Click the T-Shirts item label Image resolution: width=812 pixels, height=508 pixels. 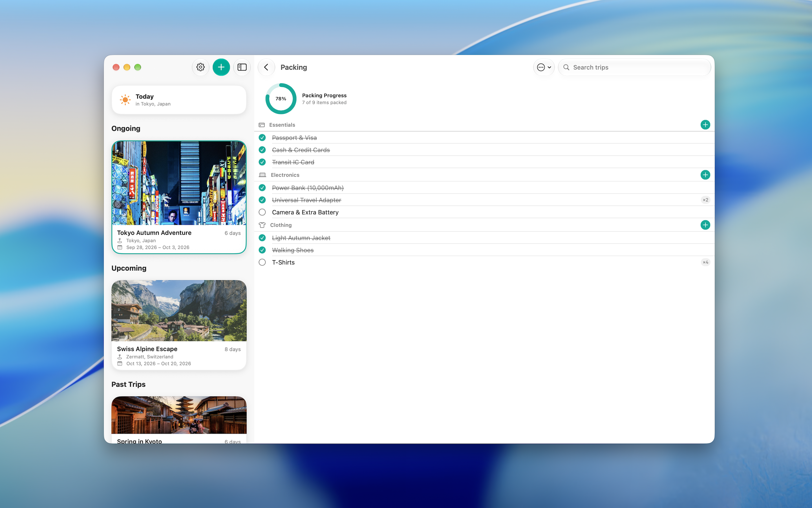(284, 262)
